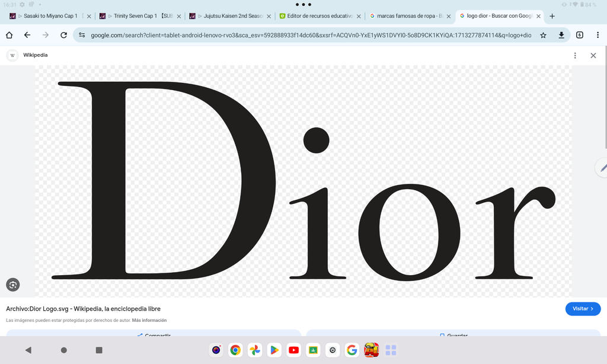Bookmark this page with the star
Viewport: 607px width, 364px height.
(543, 35)
